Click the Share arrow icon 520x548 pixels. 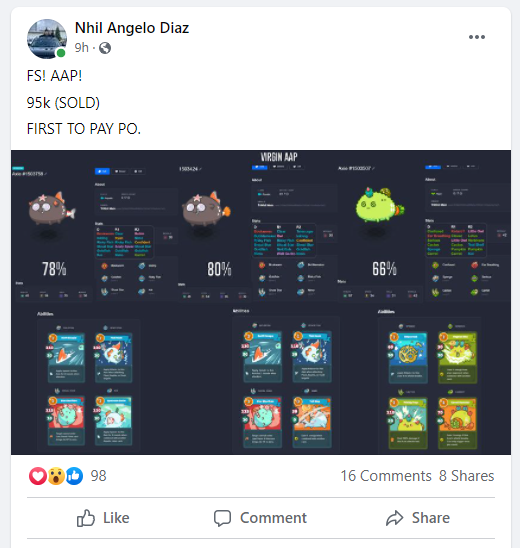coord(395,518)
